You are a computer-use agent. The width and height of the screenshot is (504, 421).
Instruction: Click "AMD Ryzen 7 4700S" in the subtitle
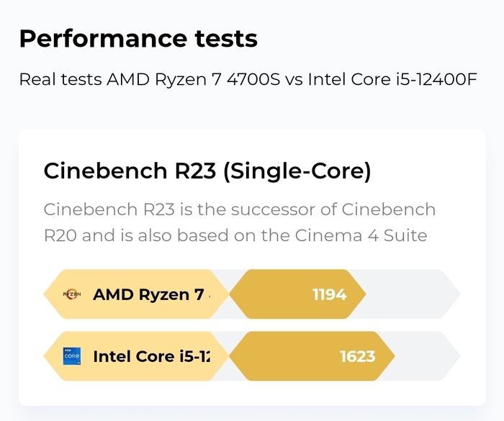[193, 78]
